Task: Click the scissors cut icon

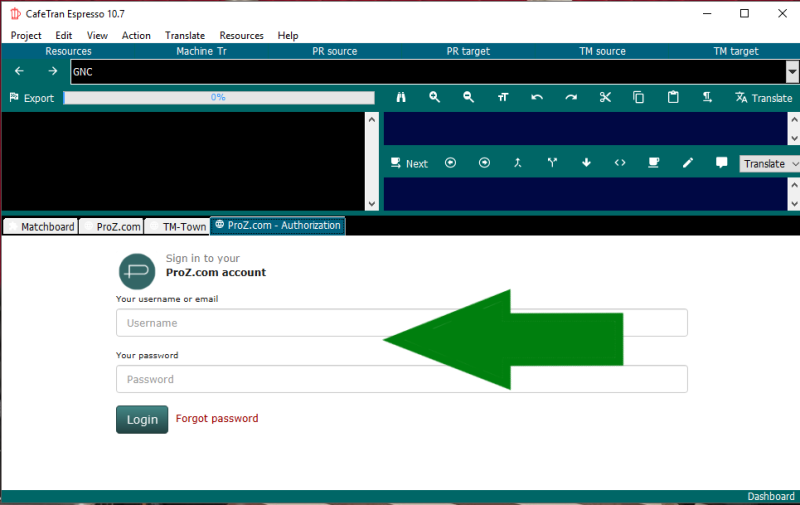Action: (605, 97)
